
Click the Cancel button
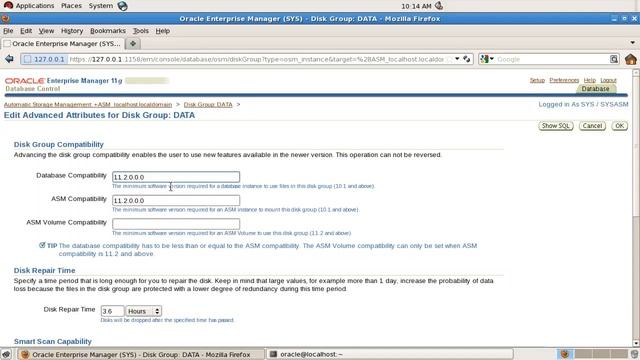[592, 126]
